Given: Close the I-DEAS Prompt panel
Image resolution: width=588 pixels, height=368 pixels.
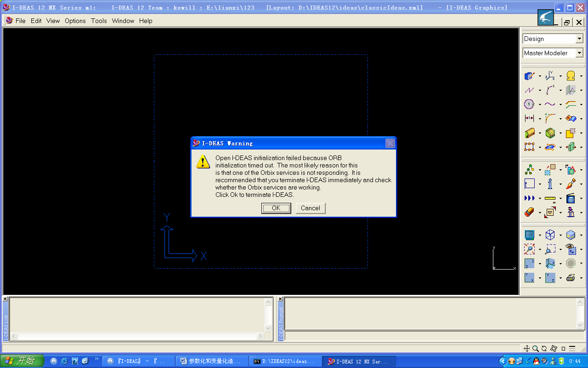Looking at the screenshot, I should 281,299.
